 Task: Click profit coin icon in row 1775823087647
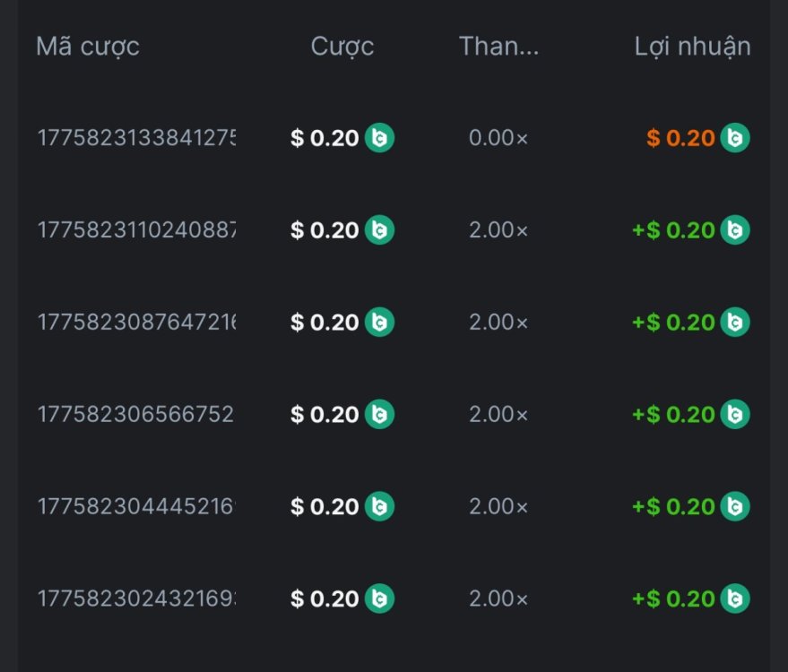[735, 322]
